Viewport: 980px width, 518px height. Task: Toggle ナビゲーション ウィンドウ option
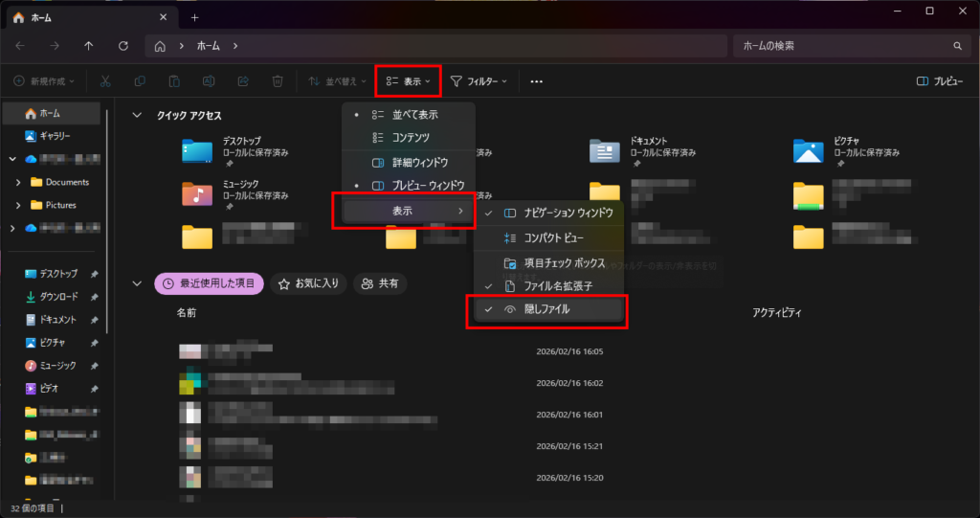point(548,213)
